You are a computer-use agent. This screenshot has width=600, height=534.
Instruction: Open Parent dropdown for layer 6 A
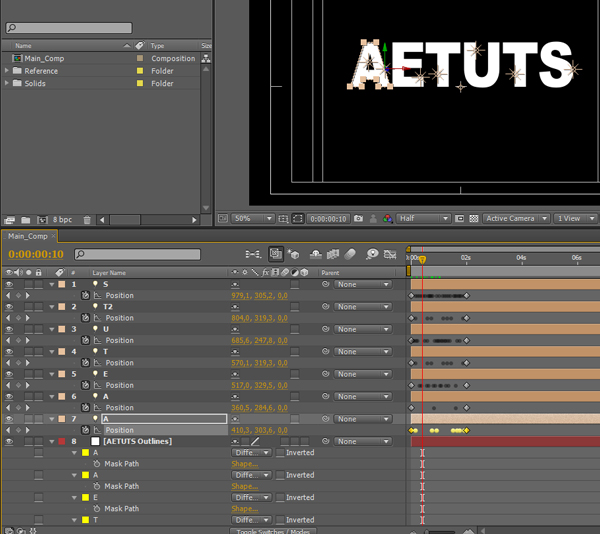(363, 397)
